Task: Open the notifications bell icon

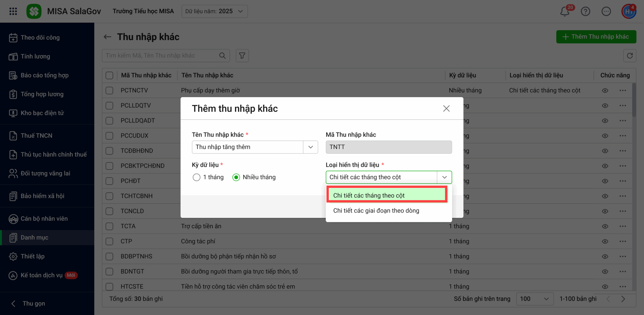Action: point(565,12)
